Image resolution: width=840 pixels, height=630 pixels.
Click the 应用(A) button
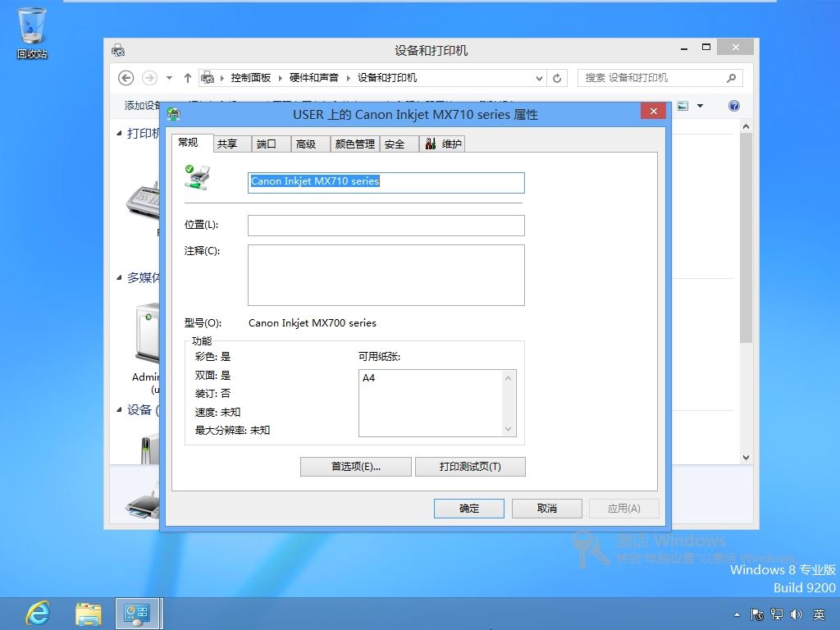click(x=624, y=509)
